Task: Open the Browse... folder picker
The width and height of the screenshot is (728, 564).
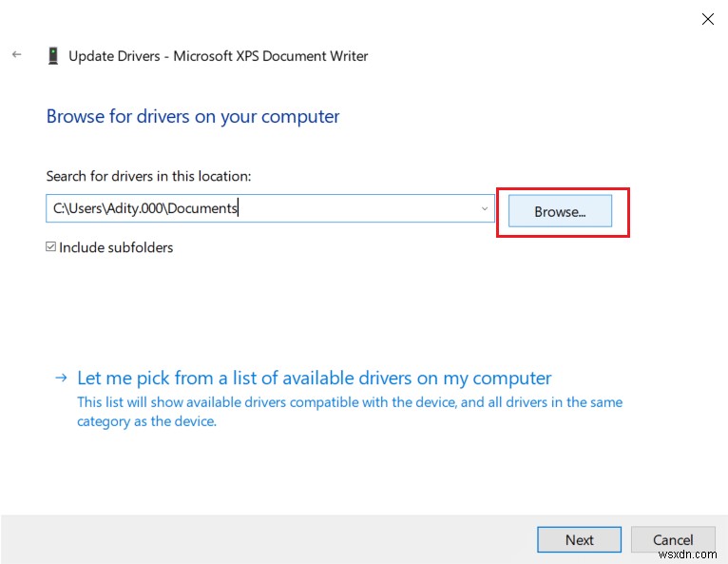Action: (x=560, y=211)
